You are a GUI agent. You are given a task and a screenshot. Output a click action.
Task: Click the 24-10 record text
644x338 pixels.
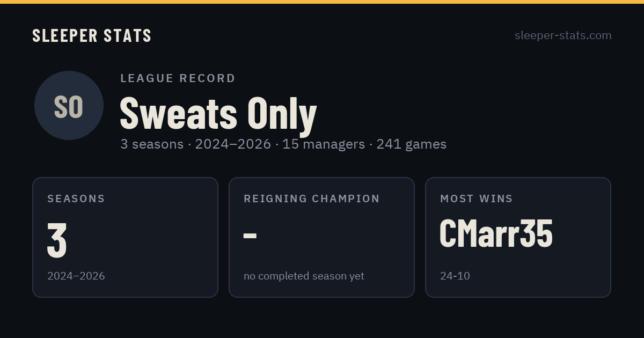tap(455, 276)
